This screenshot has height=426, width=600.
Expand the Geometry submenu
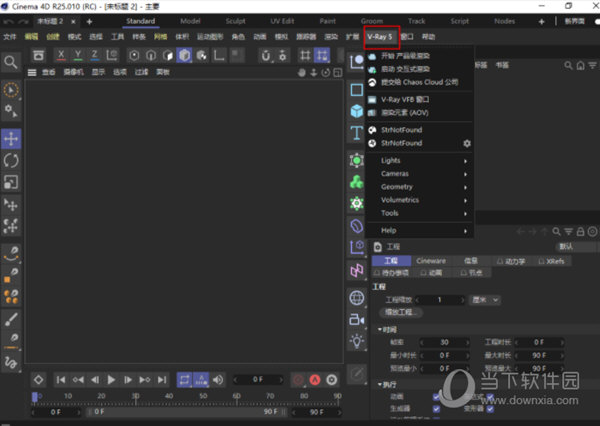click(419, 187)
